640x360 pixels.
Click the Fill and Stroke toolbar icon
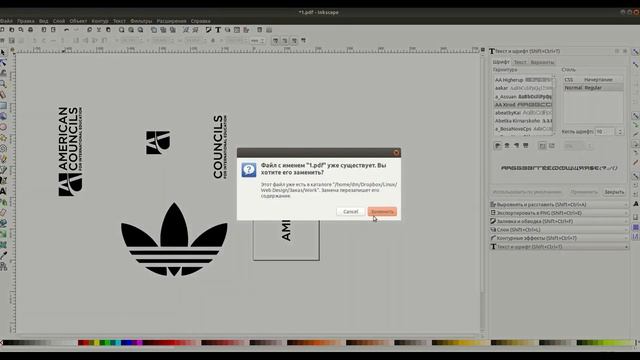[x=209, y=30]
